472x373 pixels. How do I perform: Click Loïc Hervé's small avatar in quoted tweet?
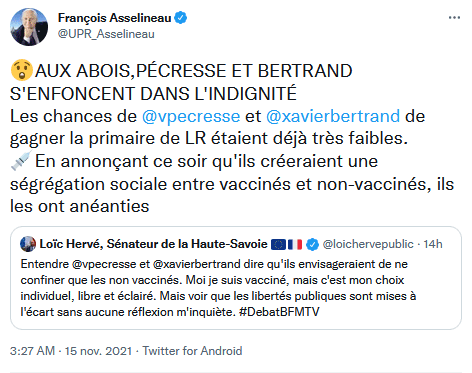[x=28, y=244]
